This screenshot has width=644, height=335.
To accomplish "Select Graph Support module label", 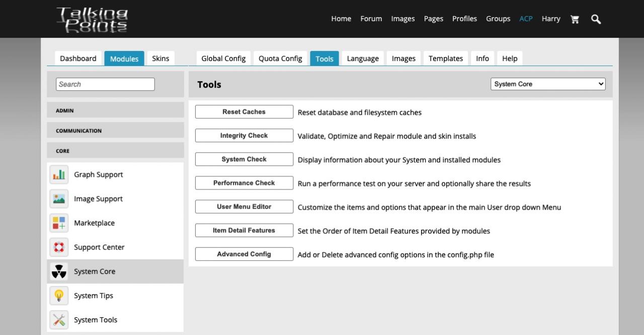I will (99, 175).
